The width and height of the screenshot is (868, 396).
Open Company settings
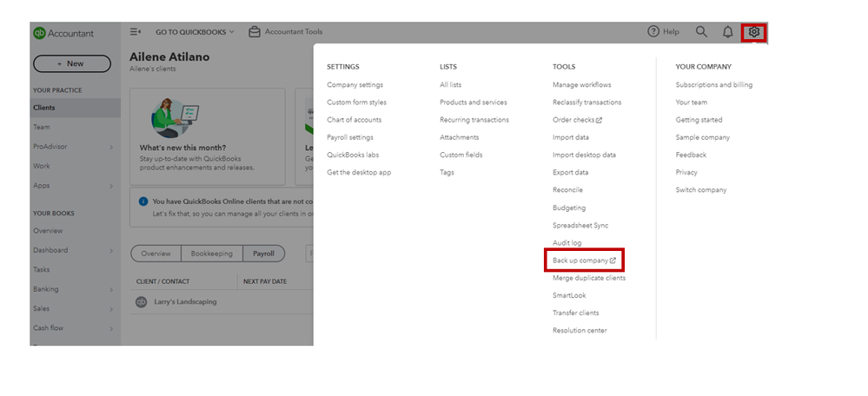[354, 85]
